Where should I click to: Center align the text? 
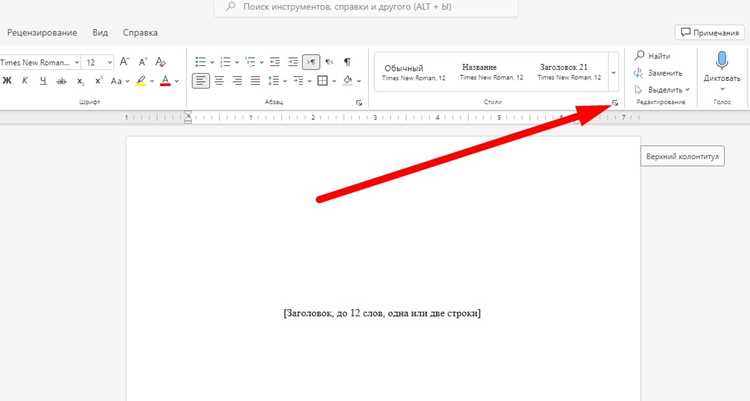[219, 81]
